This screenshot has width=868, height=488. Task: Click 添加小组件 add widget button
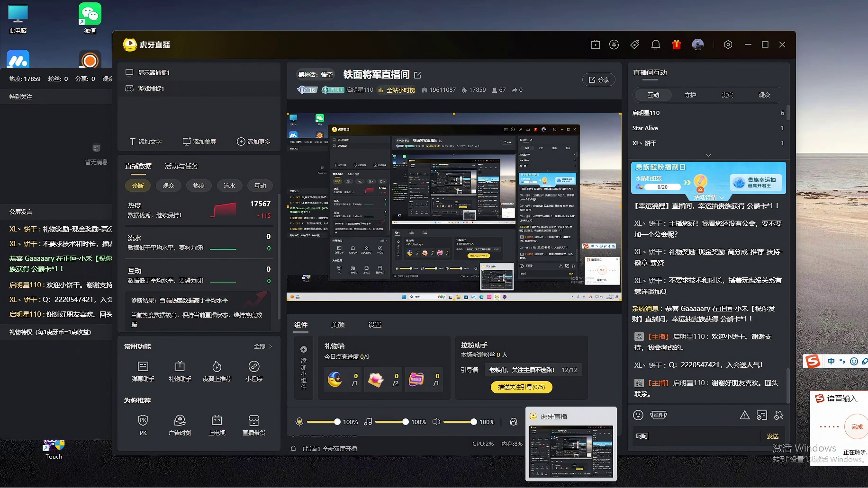(x=304, y=368)
